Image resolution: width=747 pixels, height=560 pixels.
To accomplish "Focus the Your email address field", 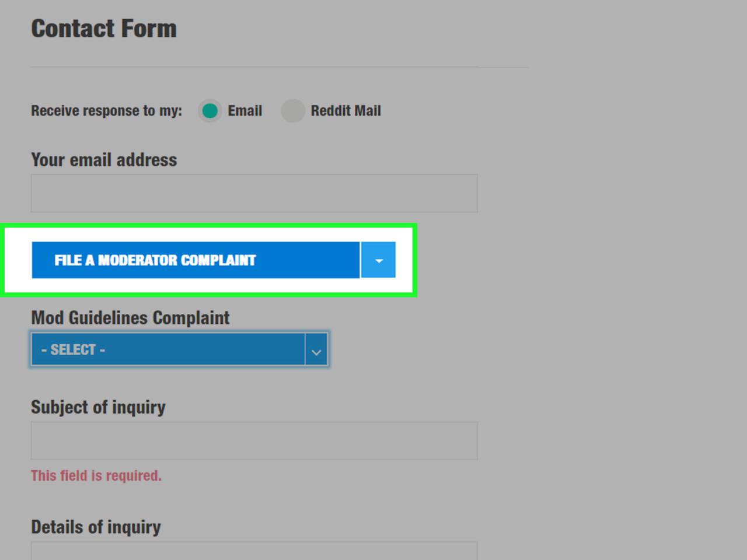I will pos(254,193).
